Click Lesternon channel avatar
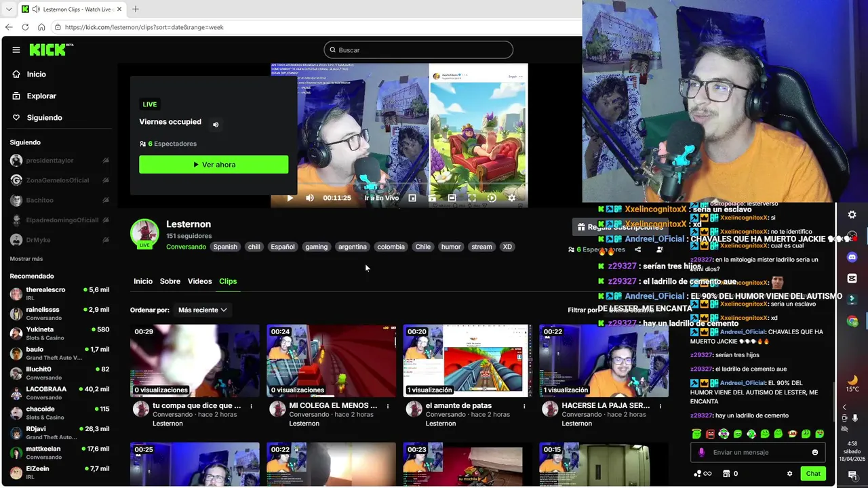The width and height of the screenshot is (868, 488). click(x=144, y=233)
